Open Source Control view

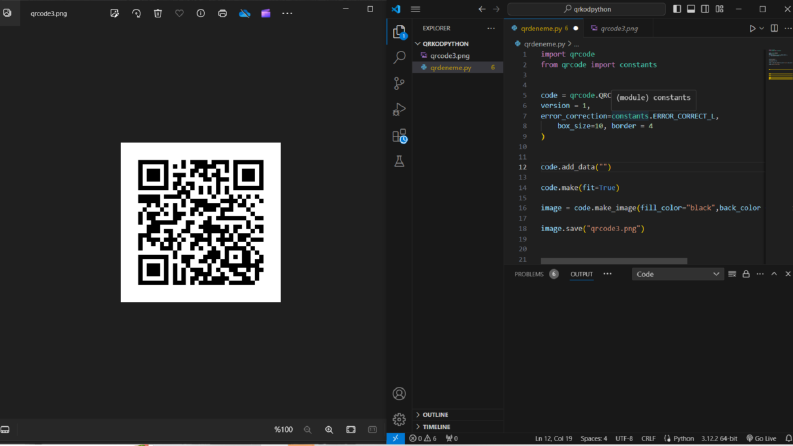tap(399, 83)
